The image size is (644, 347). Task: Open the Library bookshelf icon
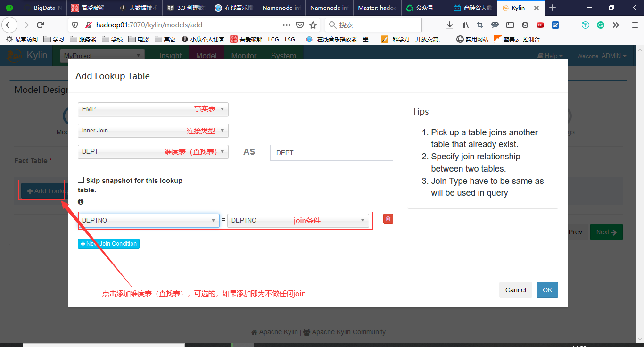coord(465,25)
